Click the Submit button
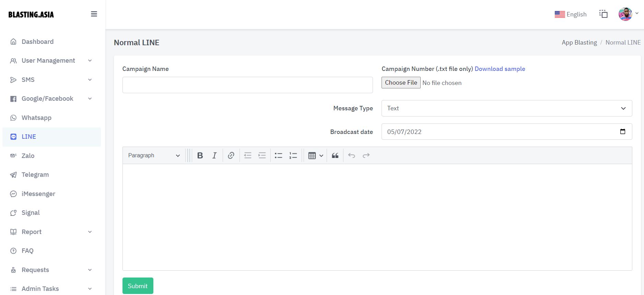This screenshot has width=644, height=295. (138, 286)
